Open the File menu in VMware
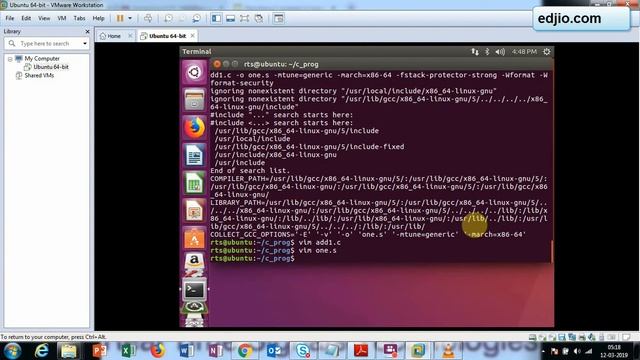 pyautogui.click(x=10, y=18)
